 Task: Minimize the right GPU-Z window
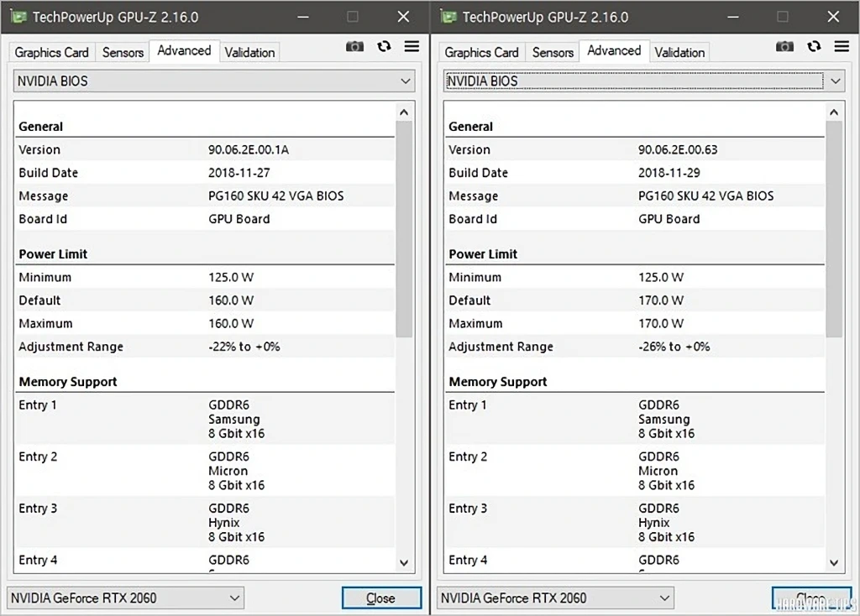point(732,17)
